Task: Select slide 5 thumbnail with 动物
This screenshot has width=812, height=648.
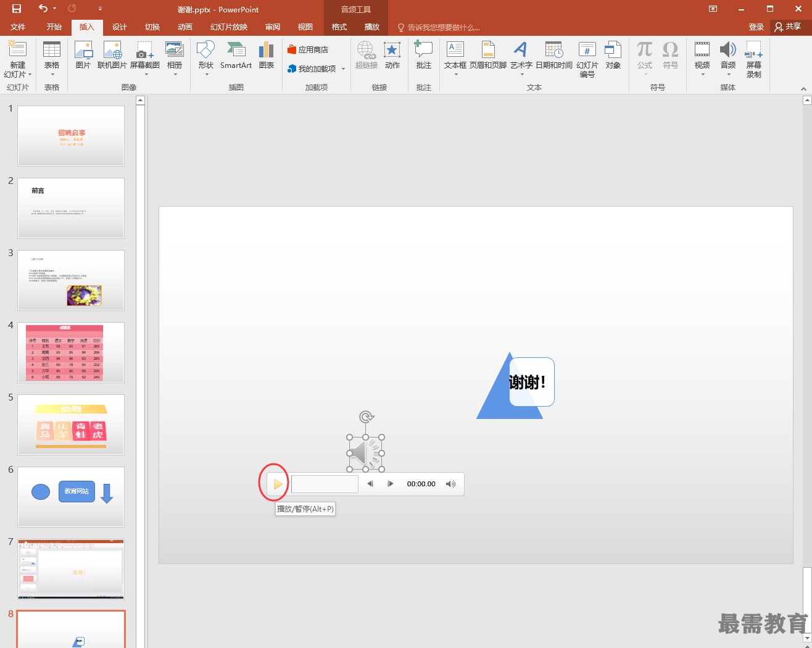Action: 71,425
